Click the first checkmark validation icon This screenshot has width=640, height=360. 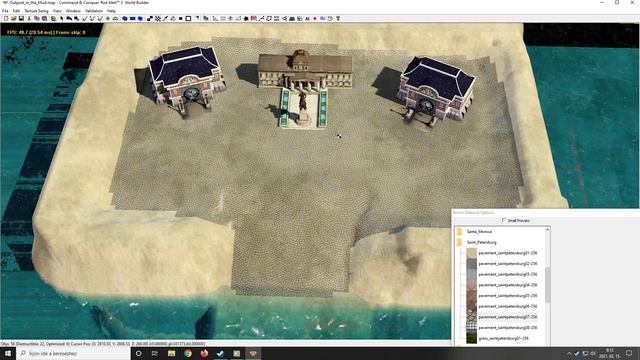click(85, 18)
